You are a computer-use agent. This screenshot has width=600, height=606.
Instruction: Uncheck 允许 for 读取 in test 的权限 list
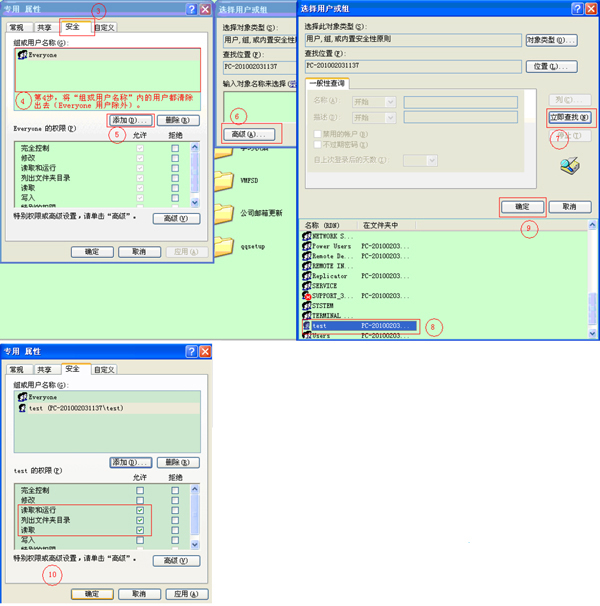(140, 530)
